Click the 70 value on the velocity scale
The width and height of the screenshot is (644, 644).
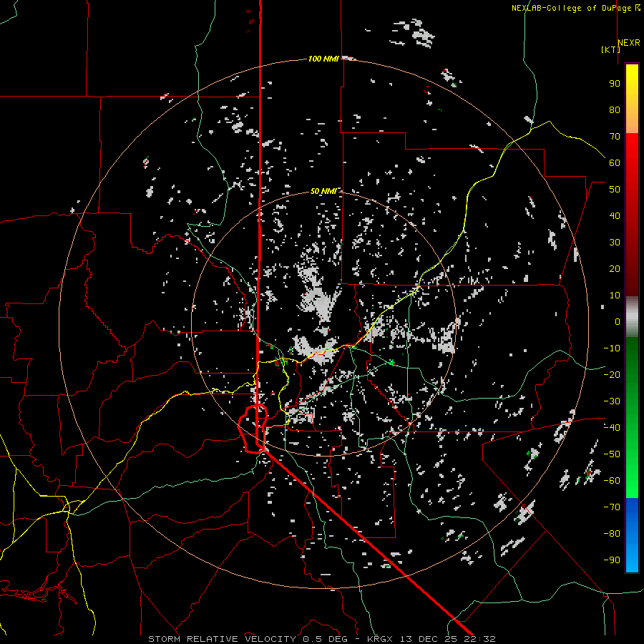[615, 137]
